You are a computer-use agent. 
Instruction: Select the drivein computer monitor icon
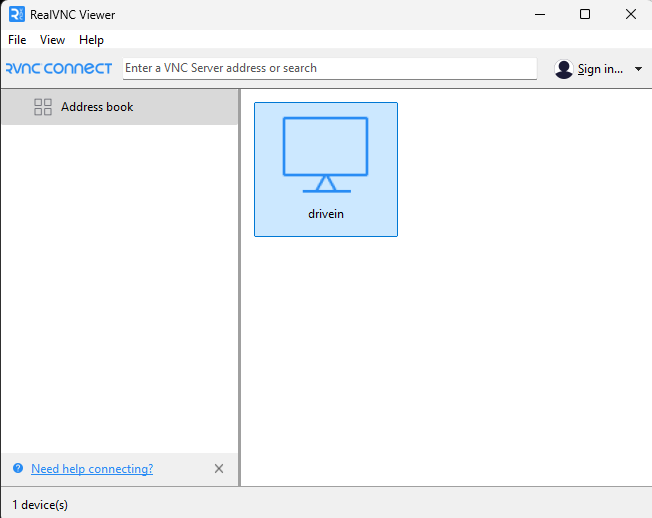pos(325,155)
